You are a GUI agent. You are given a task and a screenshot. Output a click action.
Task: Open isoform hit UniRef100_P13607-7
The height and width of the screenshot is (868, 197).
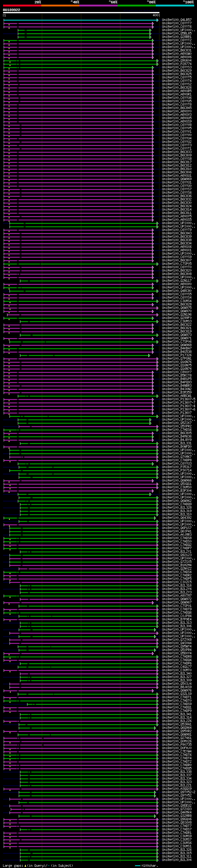coord(179,403)
